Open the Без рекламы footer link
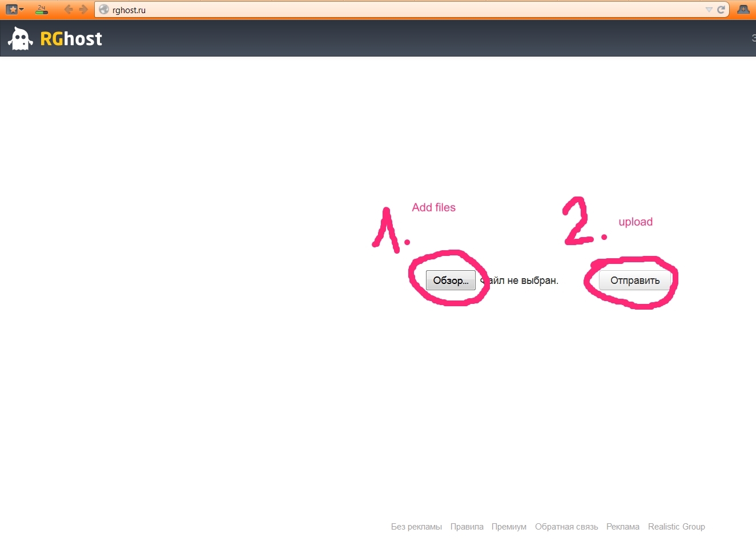This screenshot has height=545, width=756. (x=416, y=527)
